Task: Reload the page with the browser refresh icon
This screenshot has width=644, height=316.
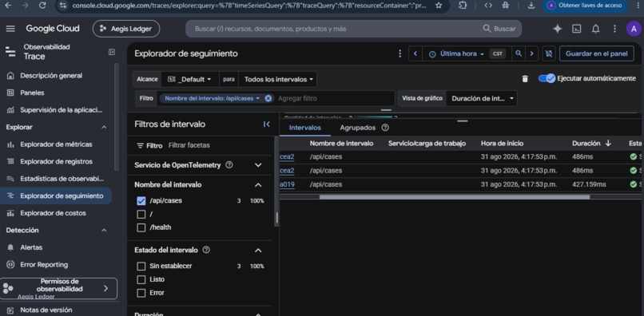Action: 42,6
